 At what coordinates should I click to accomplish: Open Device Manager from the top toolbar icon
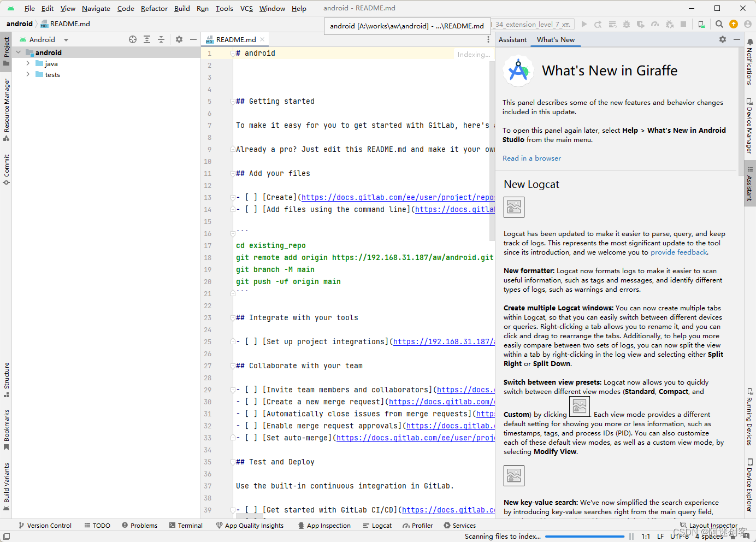click(x=701, y=24)
